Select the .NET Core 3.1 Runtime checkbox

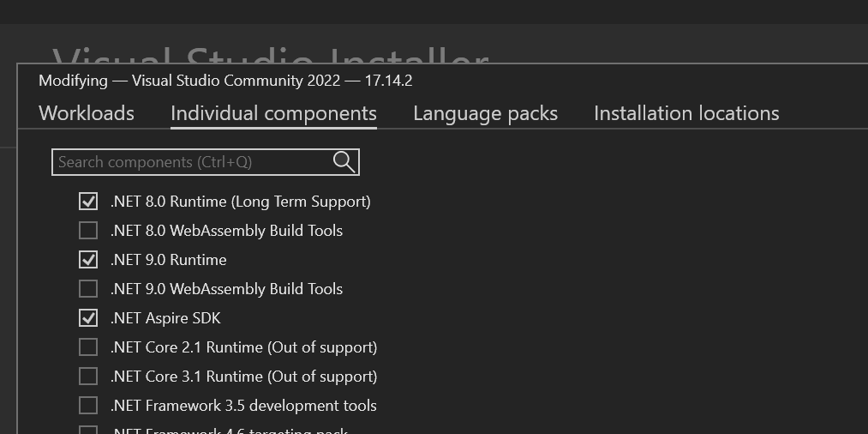coord(88,377)
